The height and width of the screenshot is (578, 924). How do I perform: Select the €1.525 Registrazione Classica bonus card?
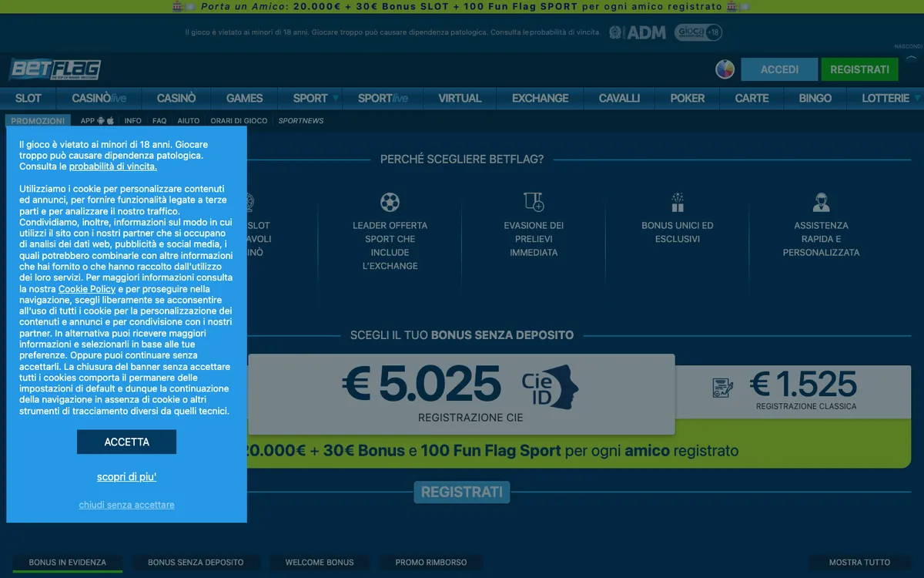[x=793, y=392]
